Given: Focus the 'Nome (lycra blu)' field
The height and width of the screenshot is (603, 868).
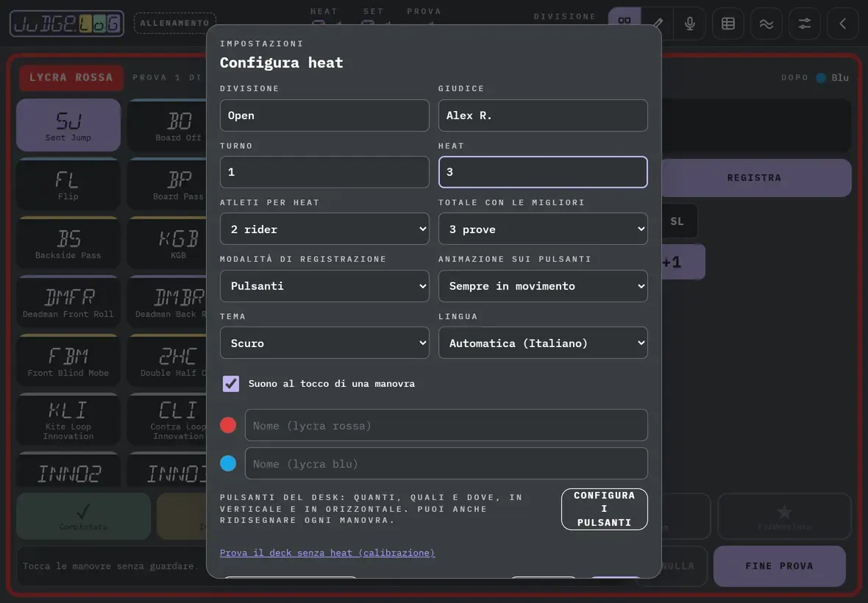Looking at the screenshot, I should coord(447,463).
